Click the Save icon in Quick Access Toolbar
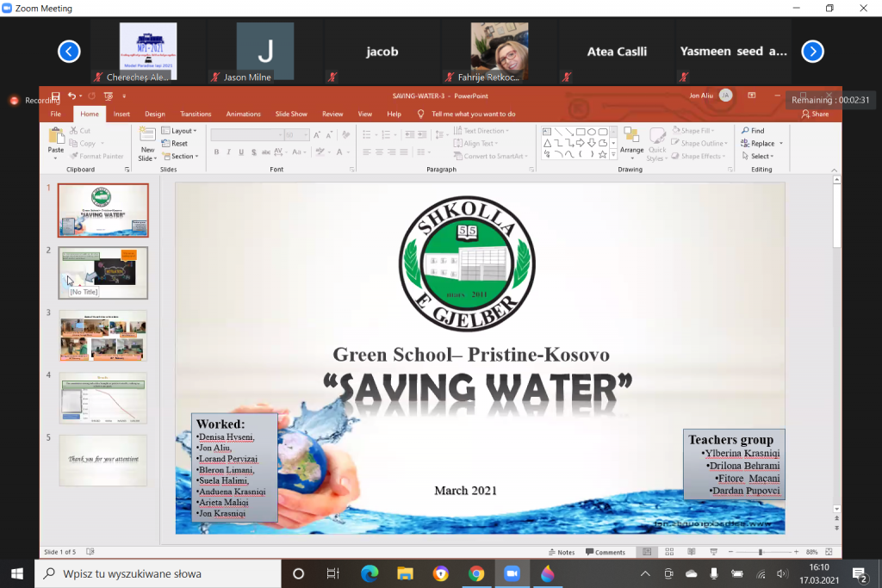This screenshot has width=882, height=588. click(x=56, y=96)
